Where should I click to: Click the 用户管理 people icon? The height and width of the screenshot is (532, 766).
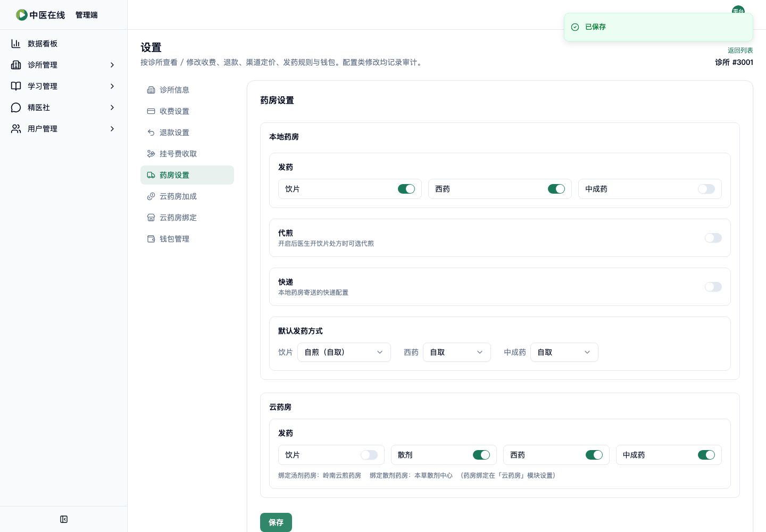(x=16, y=129)
